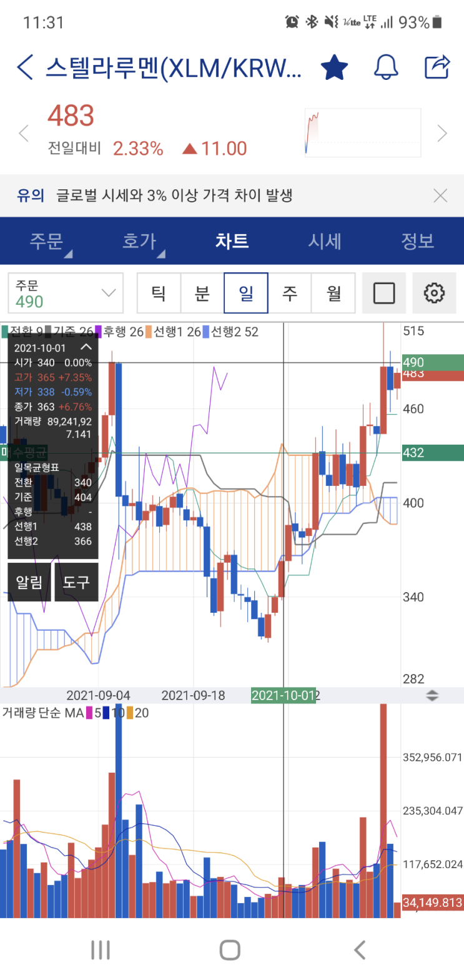Tap the fullscreen square icon

(x=384, y=293)
